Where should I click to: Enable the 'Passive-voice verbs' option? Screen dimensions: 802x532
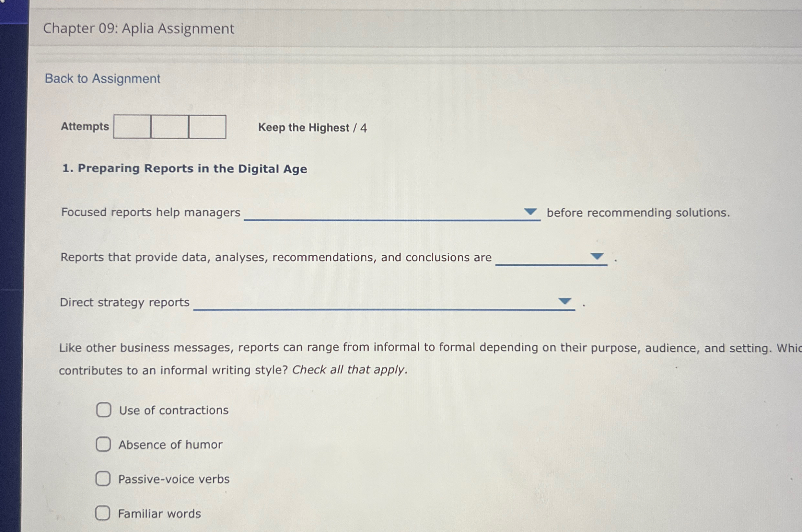click(x=103, y=479)
